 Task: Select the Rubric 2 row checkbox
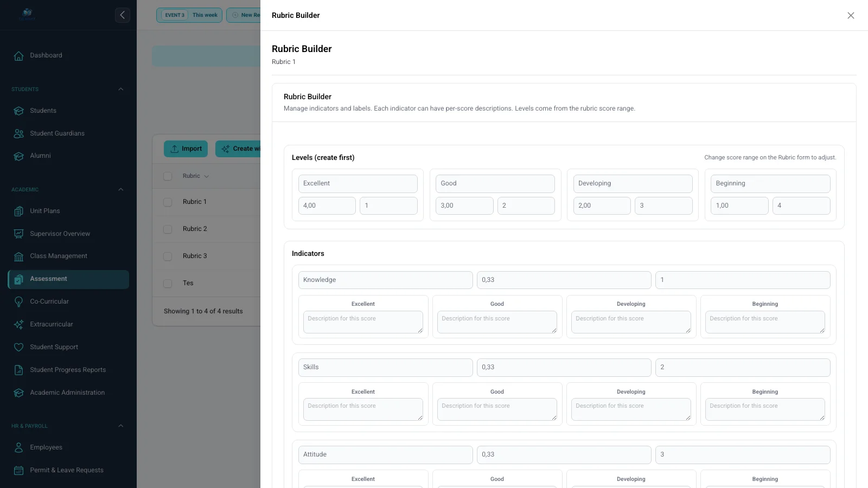click(168, 229)
